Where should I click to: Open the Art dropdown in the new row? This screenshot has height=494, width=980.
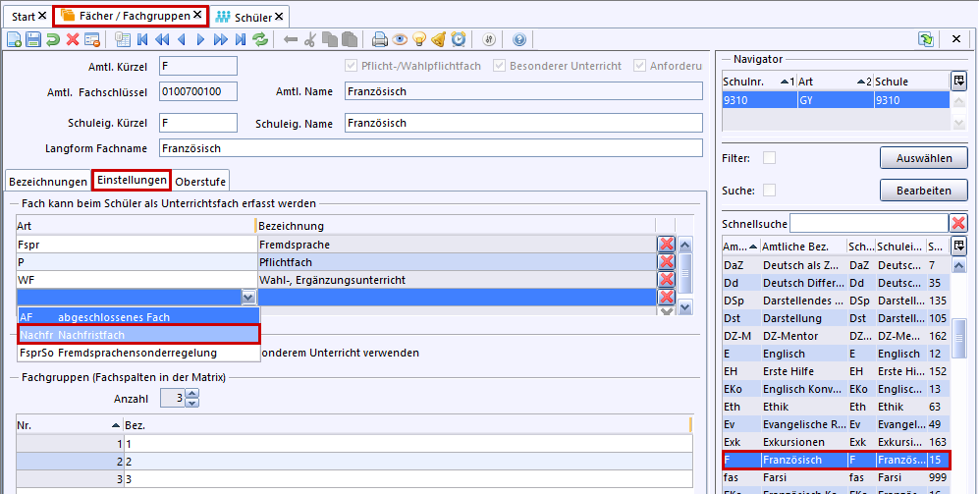[247, 297]
